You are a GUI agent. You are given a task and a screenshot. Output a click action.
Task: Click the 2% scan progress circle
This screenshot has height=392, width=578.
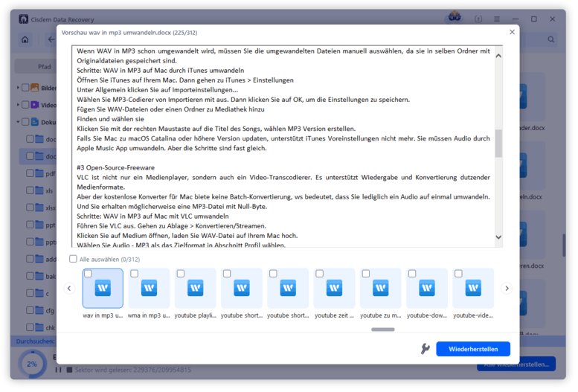point(32,364)
